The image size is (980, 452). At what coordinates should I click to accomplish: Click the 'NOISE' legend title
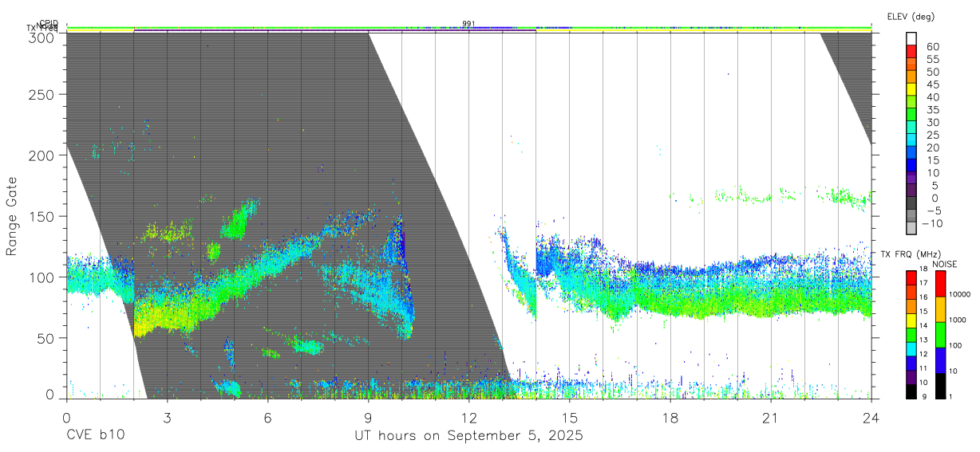click(945, 264)
